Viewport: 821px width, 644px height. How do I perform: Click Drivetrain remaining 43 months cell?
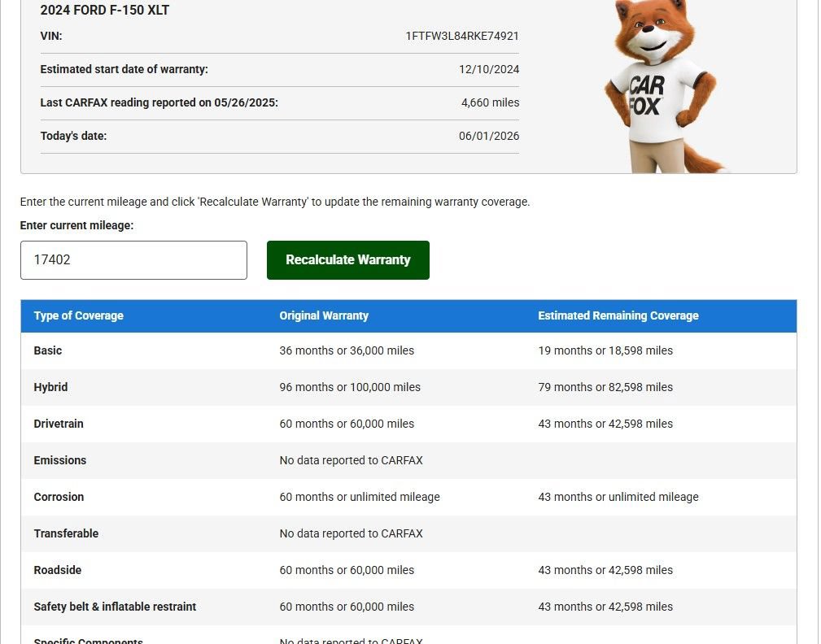(605, 424)
